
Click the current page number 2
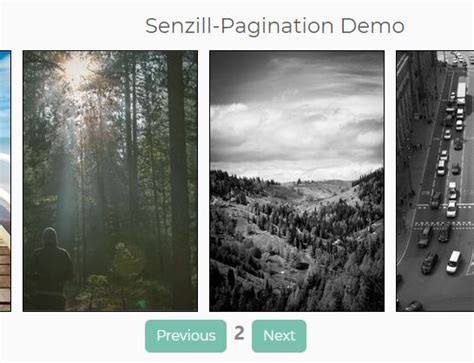coord(239,333)
